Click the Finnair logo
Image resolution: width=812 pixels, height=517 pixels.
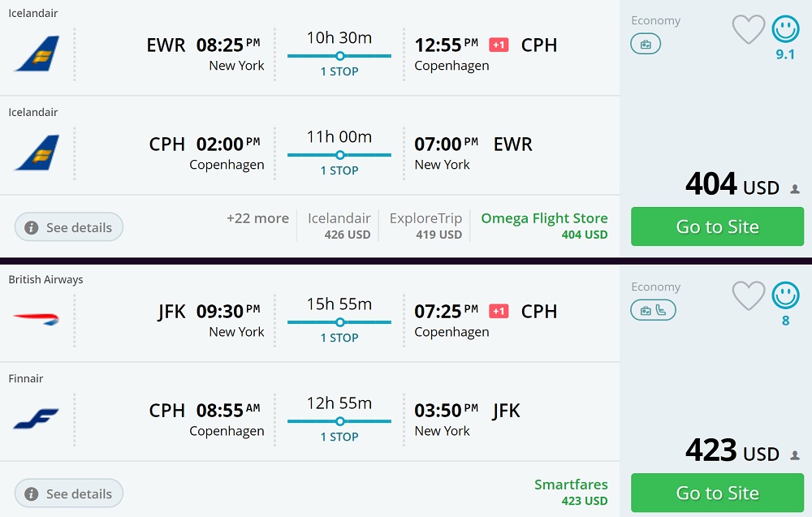pyautogui.click(x=37, y=419)
